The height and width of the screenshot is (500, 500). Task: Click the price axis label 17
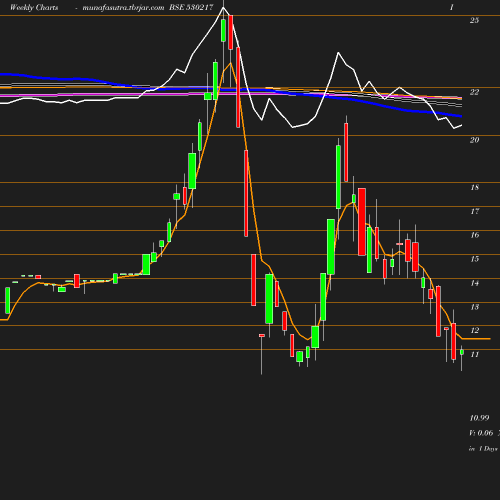coord(474,211)
